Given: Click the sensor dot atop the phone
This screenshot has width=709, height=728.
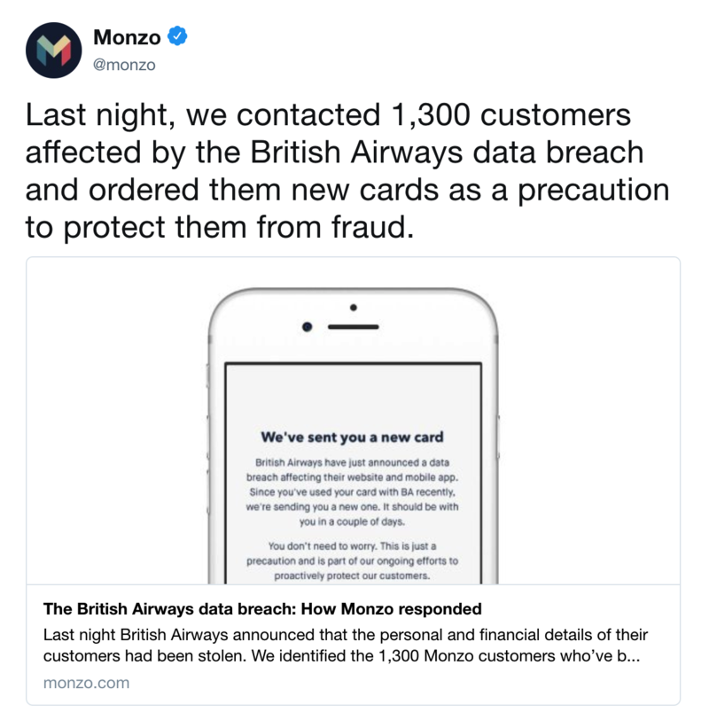Looking at the screenshot, I should click(x=354, y=308).
